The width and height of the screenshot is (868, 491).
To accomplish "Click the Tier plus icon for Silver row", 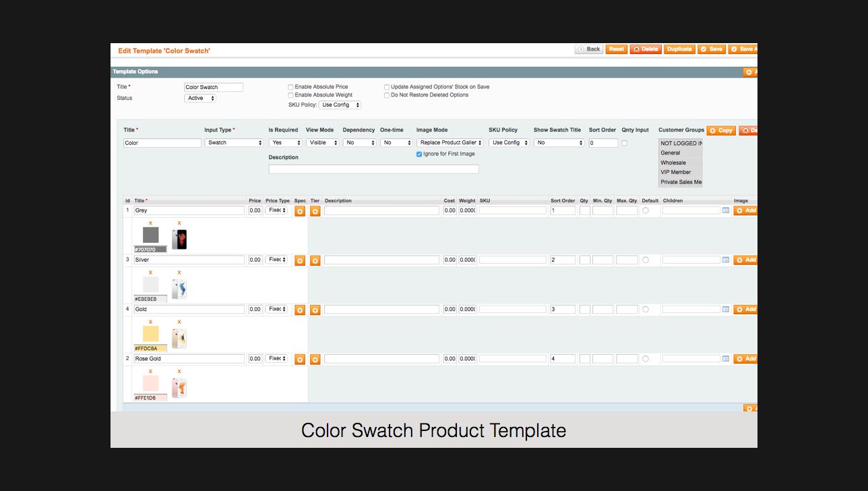I will [315, 260].
